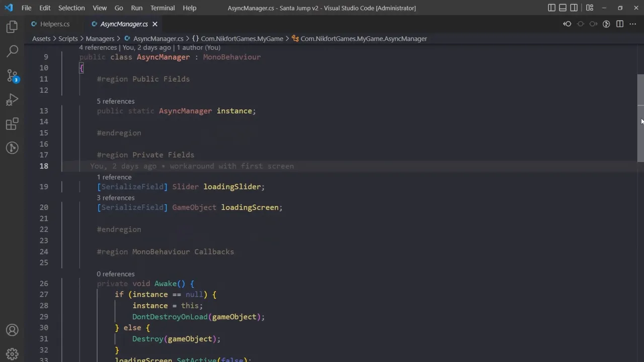Image resolution: width=644 pixels, height=362 pixels.
Task: Close the AsyncManager.cs tab
Action: [x=155, y=24]
